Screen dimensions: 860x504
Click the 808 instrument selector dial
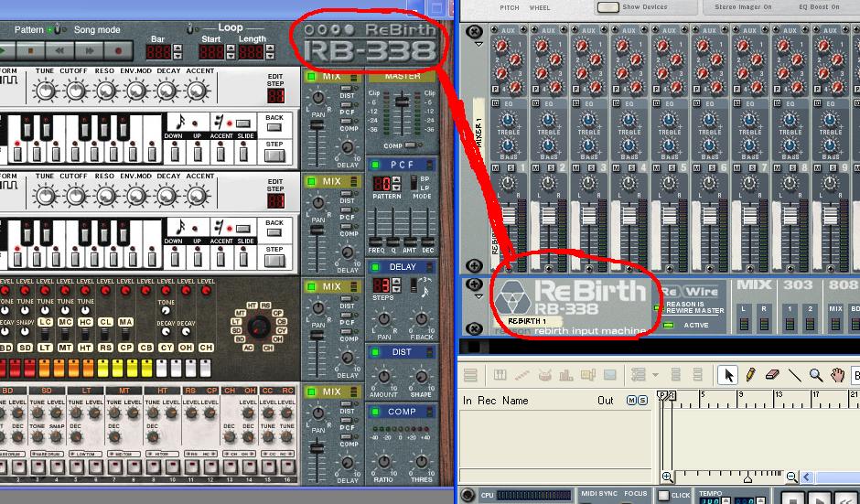[x=259, y=327]
